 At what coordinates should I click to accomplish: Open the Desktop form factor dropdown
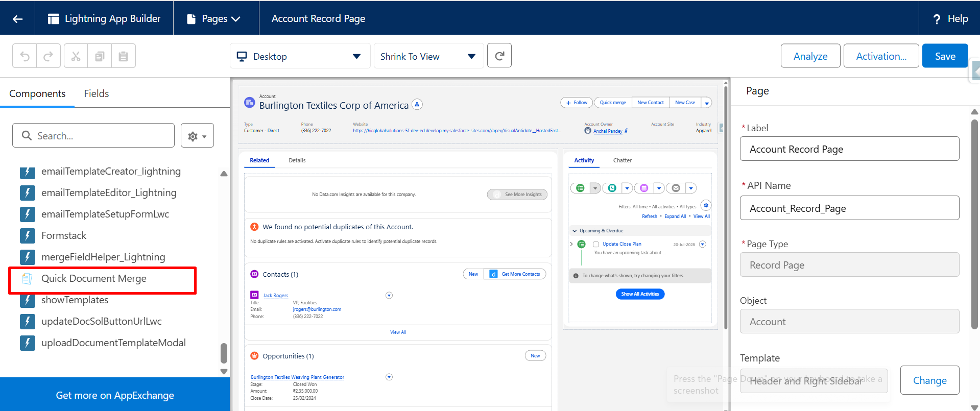point(300,56)
